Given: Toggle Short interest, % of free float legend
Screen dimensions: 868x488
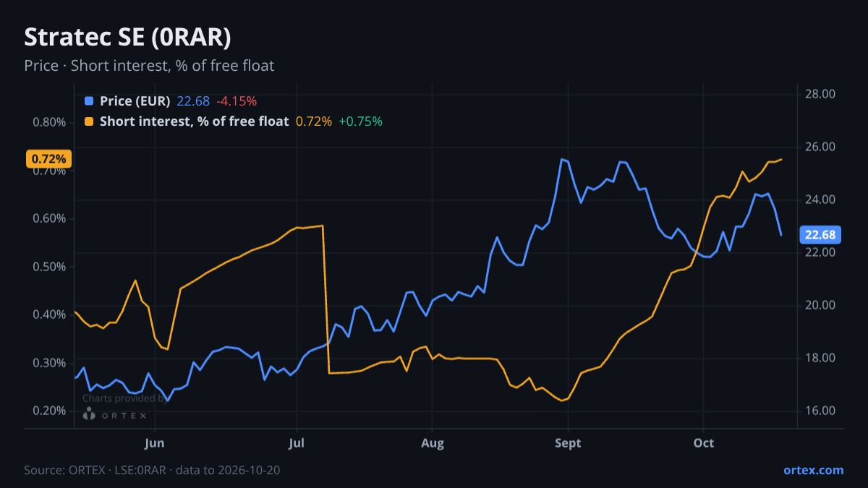Looking at the screenshot, I should (194, 121).
